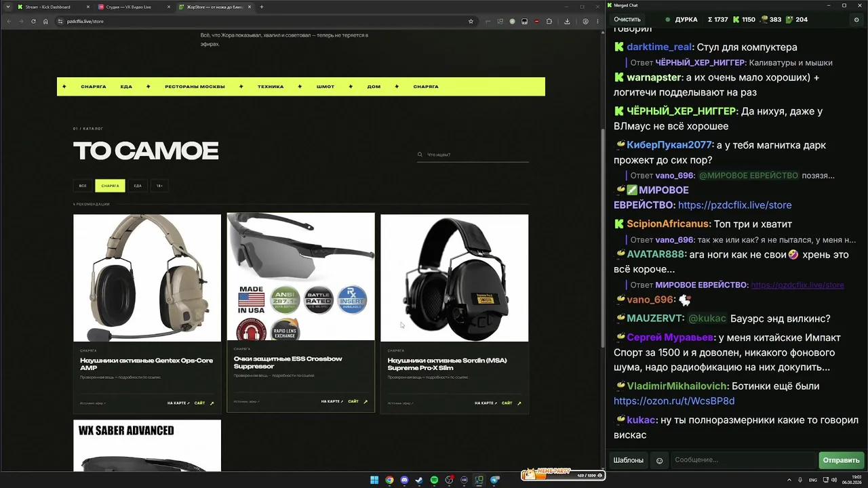Screen dimensions: 868x488
Task: Click НА КАРТЕ for Sordin Supreme Pro-X
Action: click(x=486, y=403)
